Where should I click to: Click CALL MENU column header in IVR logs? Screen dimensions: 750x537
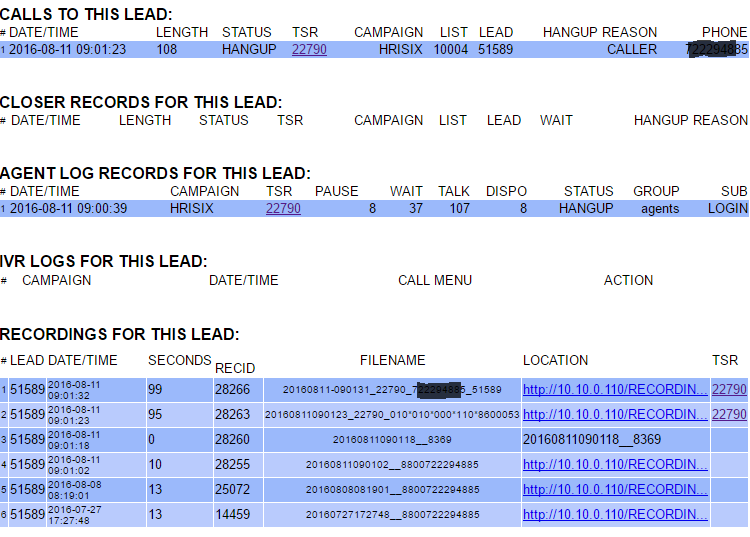435,280
